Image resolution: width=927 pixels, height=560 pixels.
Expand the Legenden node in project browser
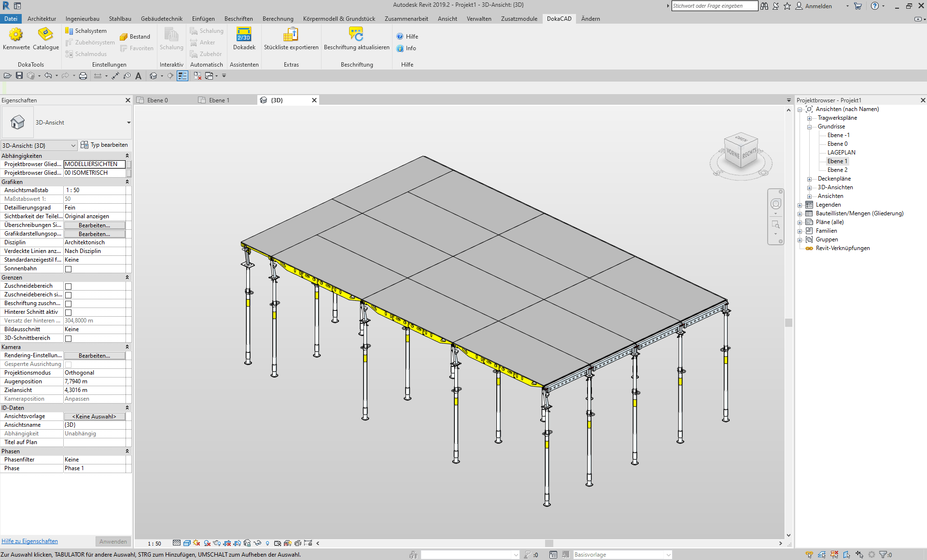click(x=800, y=205)
